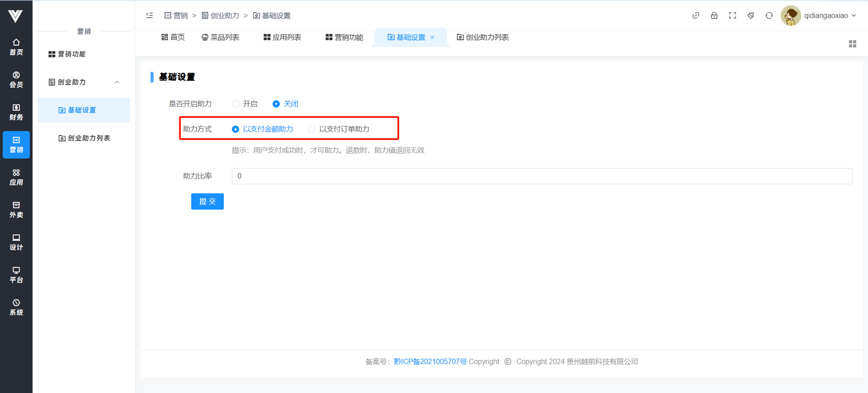Click the 助力比率 input field
The width and height of the screenshot is (868, 393).
(x=542, y=176)
